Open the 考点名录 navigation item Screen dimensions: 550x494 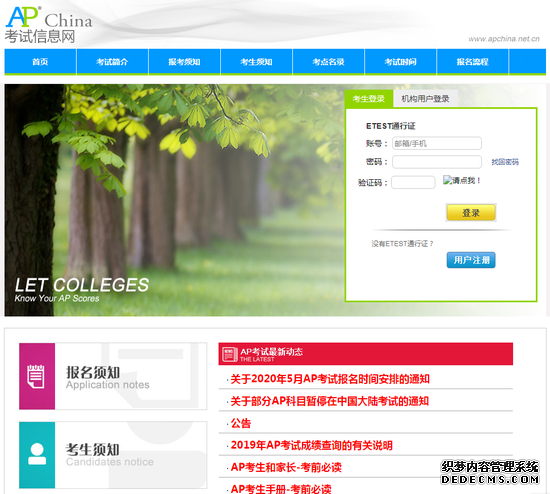coord(329,62)
